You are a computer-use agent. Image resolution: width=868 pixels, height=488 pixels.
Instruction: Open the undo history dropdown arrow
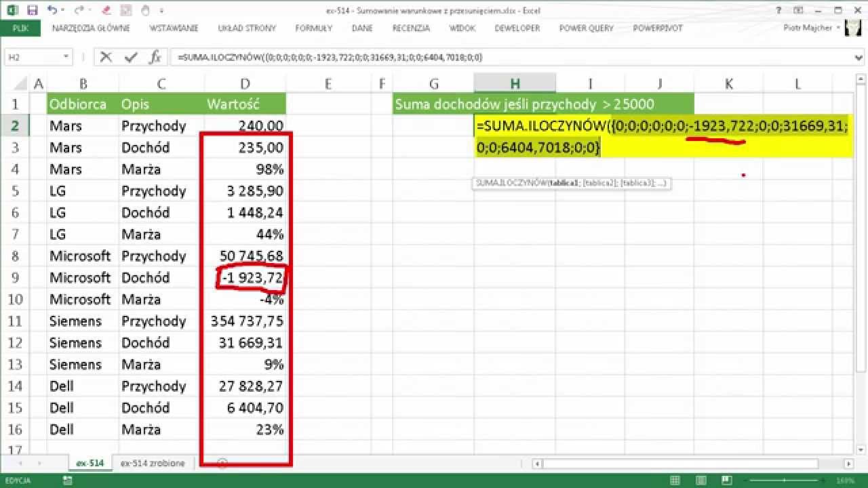tap(63, 12)
